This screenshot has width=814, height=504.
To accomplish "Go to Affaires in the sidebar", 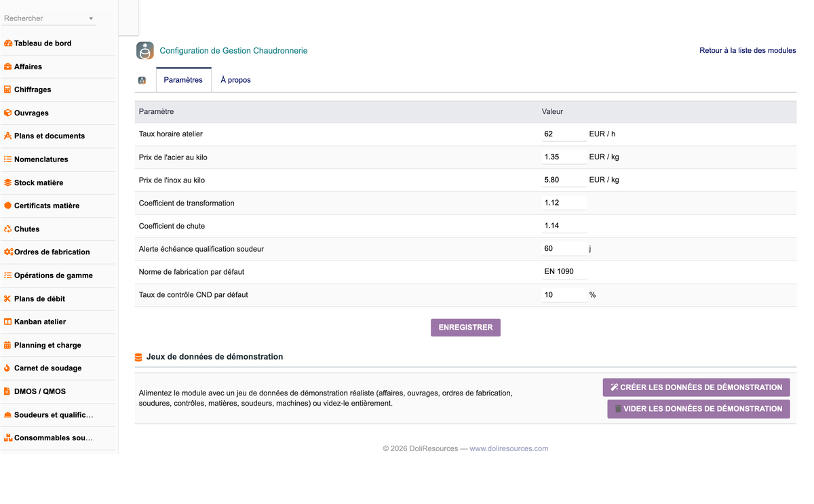I will click(28, 66).
